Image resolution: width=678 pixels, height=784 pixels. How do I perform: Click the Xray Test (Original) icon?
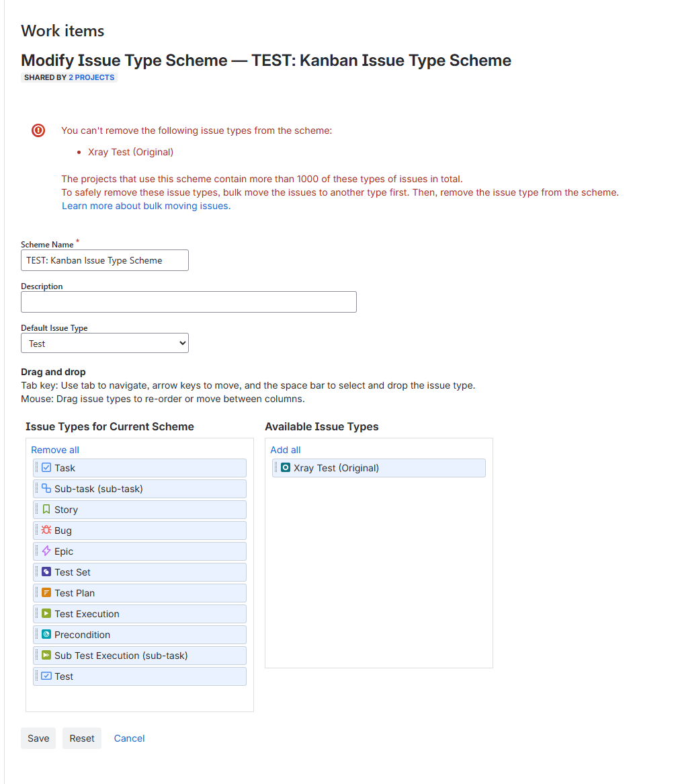[x=286, y=467]
